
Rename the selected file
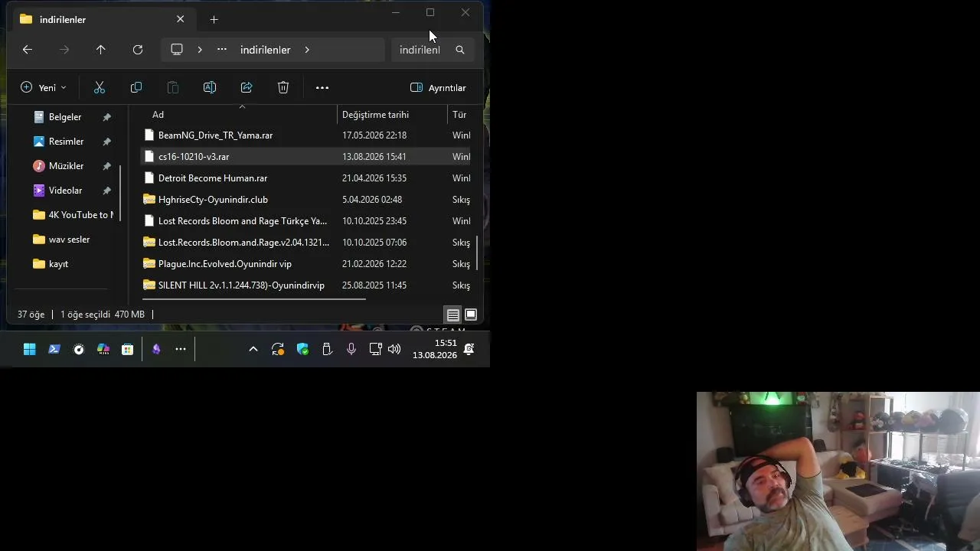[x=210, y=88]
